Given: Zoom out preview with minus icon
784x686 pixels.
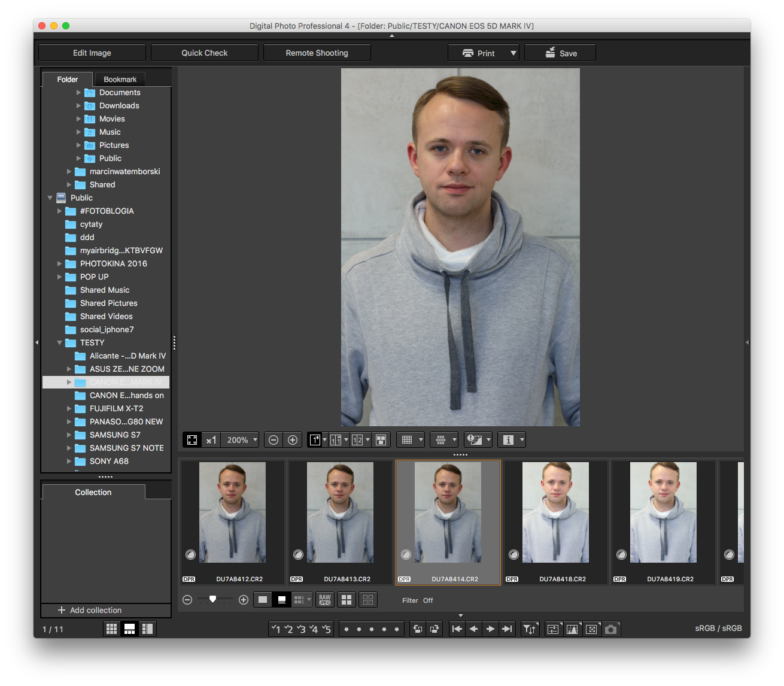Looking at the screenshot, I should pos(274,440).
